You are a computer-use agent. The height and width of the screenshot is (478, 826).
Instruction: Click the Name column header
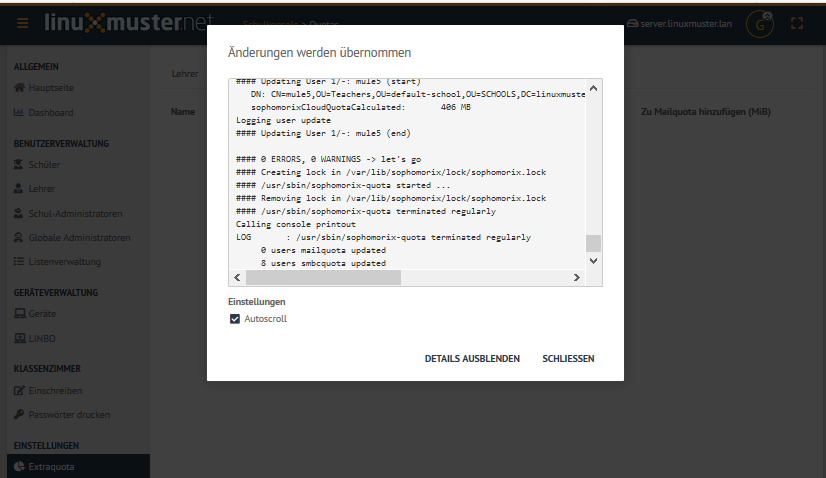tap(183, 112)
